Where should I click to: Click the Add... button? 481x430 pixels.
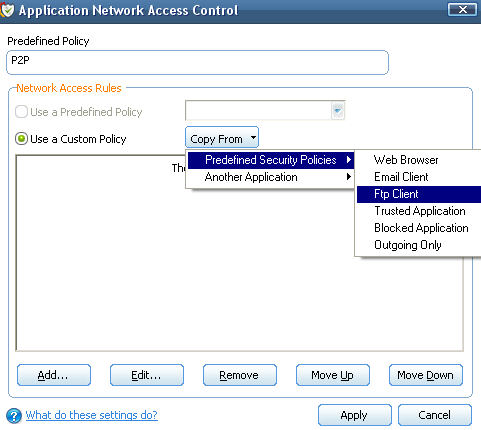pyautogui.click(x=54, y=375)
